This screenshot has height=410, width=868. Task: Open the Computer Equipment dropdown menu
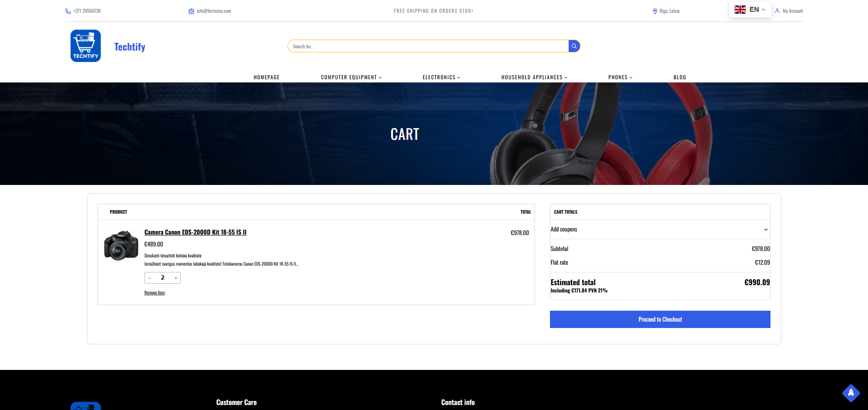pos(351,77)
